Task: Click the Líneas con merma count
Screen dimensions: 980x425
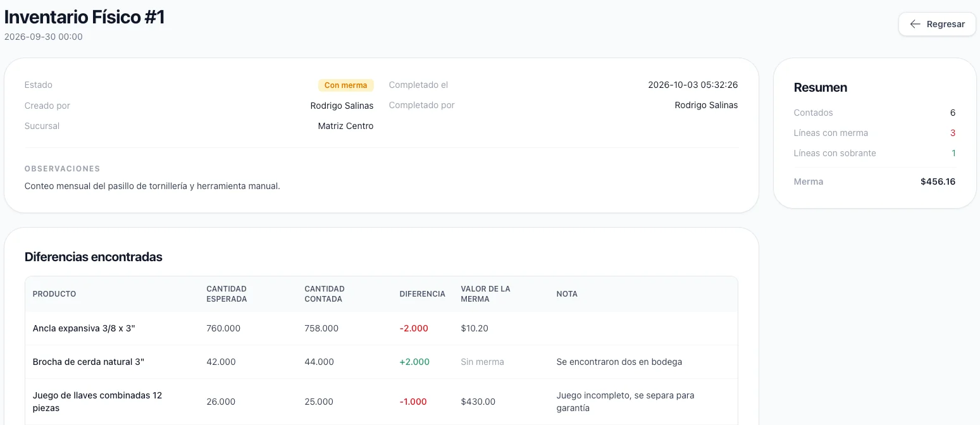Action: point(953,133)
